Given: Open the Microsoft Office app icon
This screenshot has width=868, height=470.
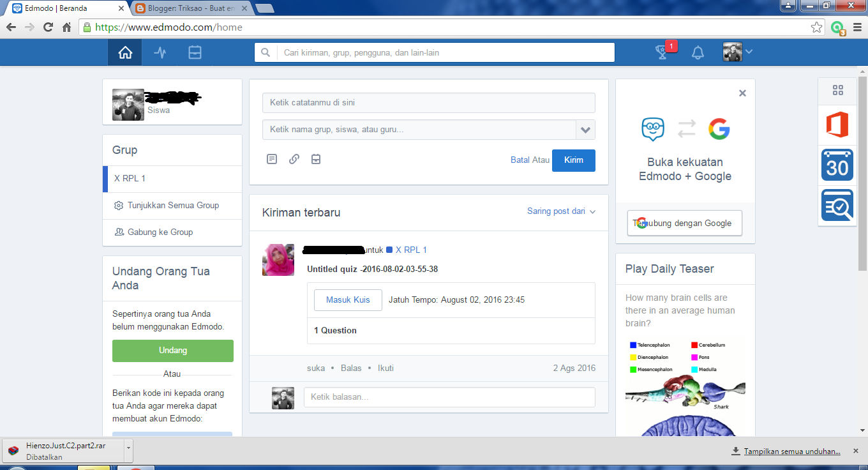Looking at the screenshot, I should coord(837,125).
